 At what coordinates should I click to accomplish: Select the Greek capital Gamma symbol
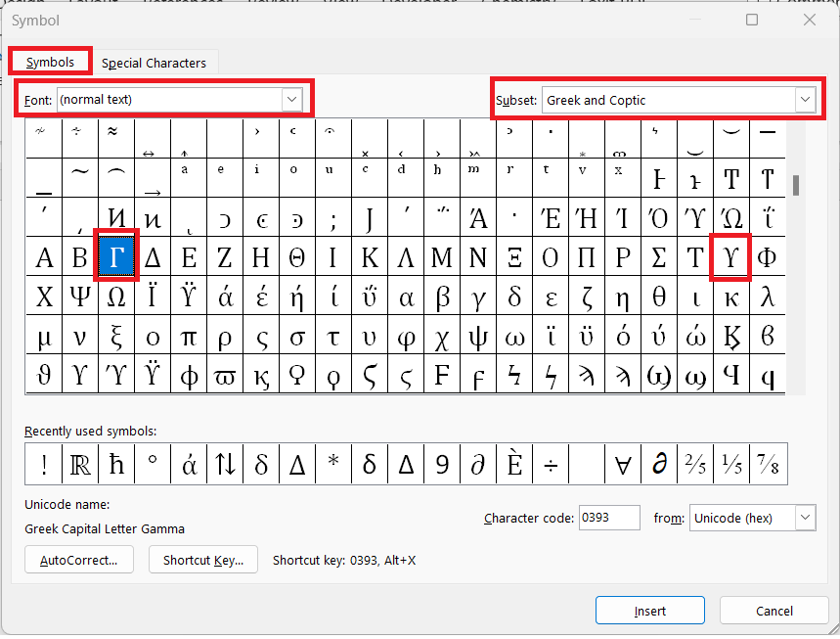116,256
